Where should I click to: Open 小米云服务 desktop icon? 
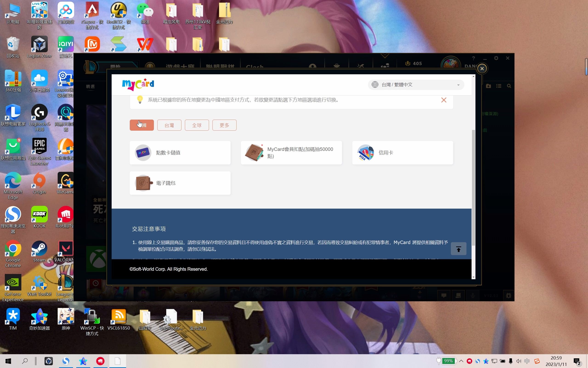[x=39, y=81]
